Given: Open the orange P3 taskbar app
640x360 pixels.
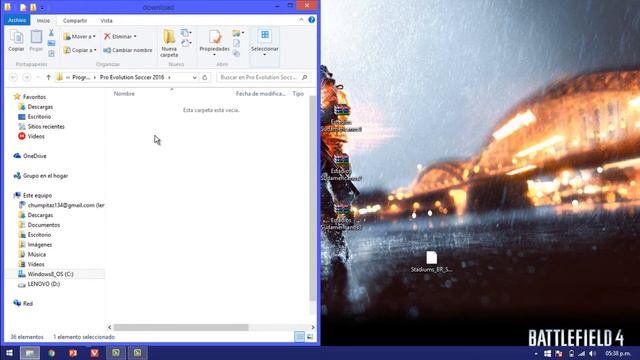Looking at the screenshot, I should 73,353.
